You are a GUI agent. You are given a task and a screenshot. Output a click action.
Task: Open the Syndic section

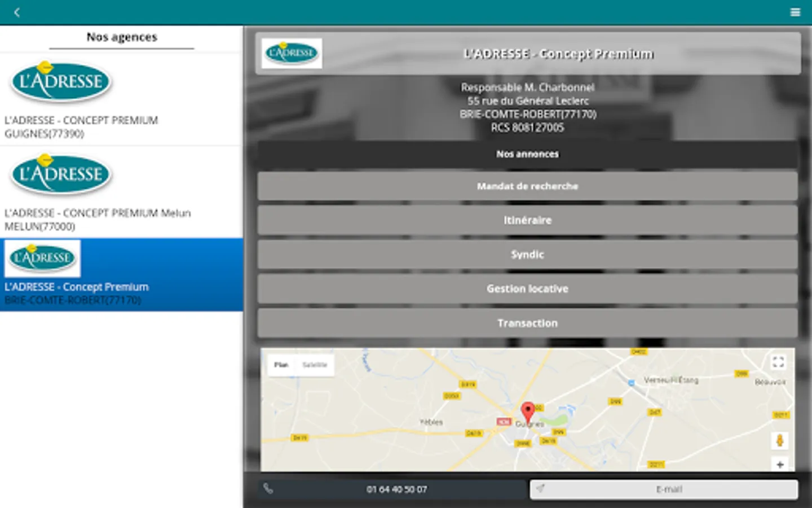527,255
